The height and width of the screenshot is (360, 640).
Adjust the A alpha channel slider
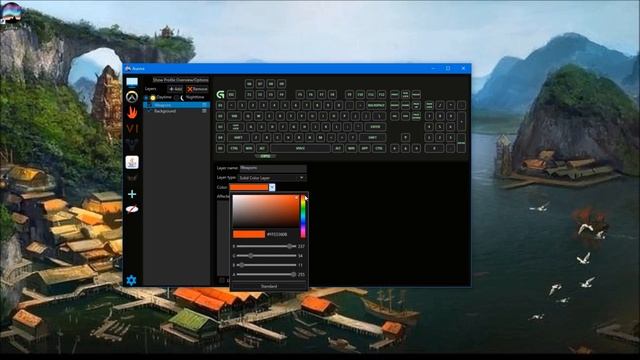tap(266, 275)
